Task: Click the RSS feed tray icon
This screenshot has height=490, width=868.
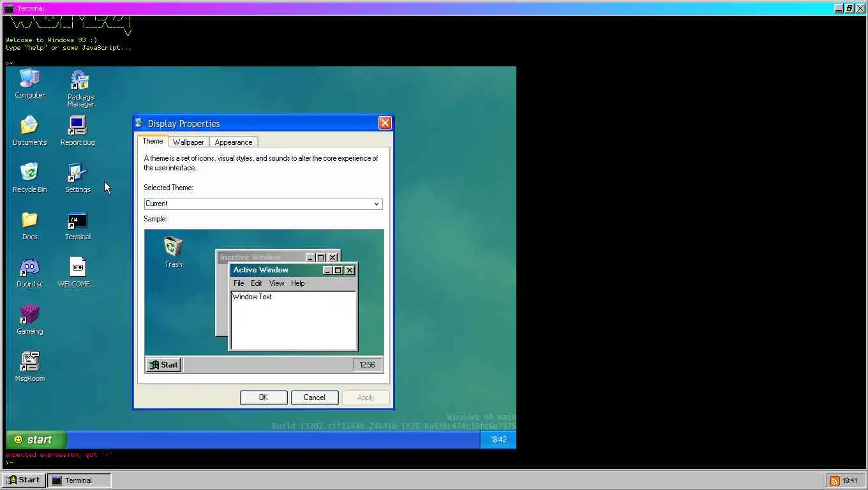Action: tap(834, 480)
